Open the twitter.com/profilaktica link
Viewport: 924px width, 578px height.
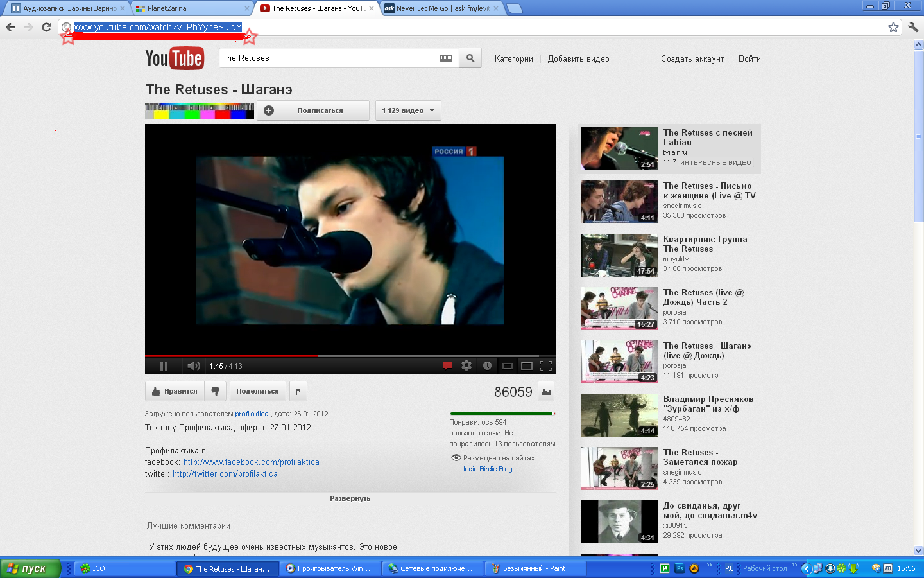tap(225, 473)
